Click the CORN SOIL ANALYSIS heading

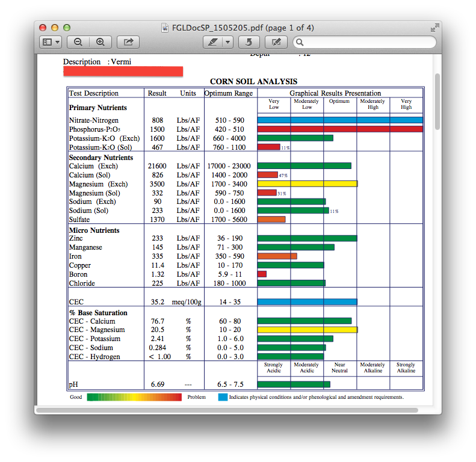[253, 81]
